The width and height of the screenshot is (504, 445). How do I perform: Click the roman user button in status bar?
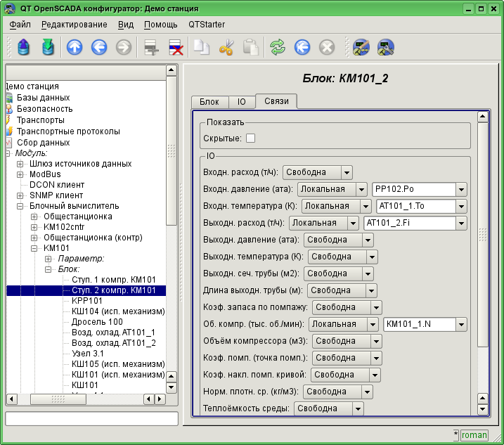(474, 435)
